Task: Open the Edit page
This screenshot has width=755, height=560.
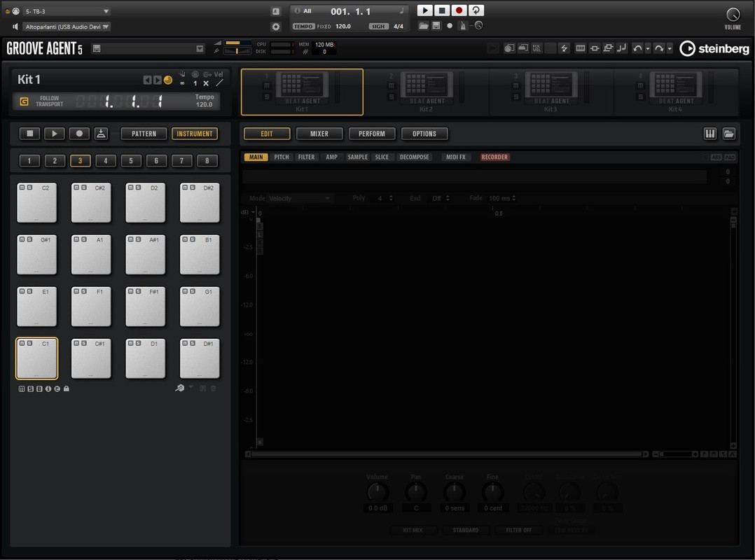Action: point(267,133)
